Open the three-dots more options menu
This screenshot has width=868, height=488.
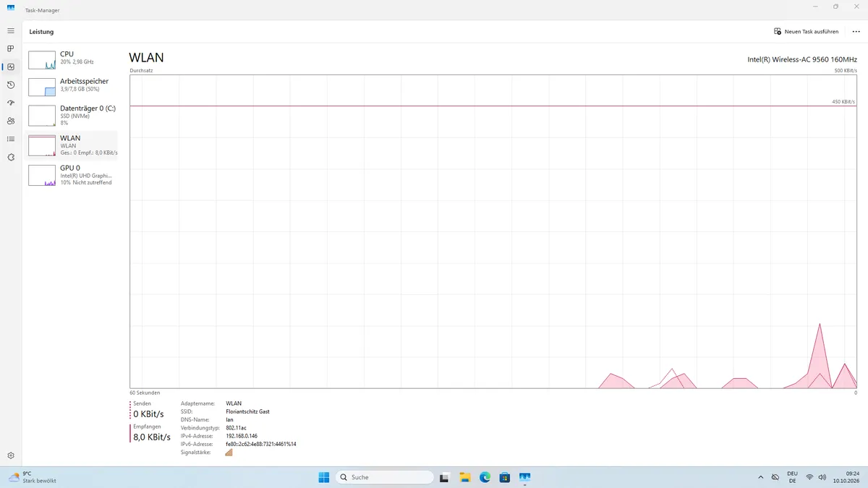coord(856,32)
